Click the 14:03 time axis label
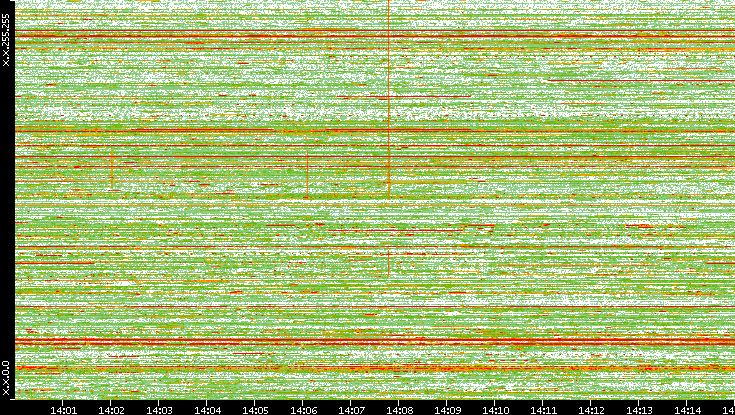Screen dimensions: 735x415 [159, 410]
